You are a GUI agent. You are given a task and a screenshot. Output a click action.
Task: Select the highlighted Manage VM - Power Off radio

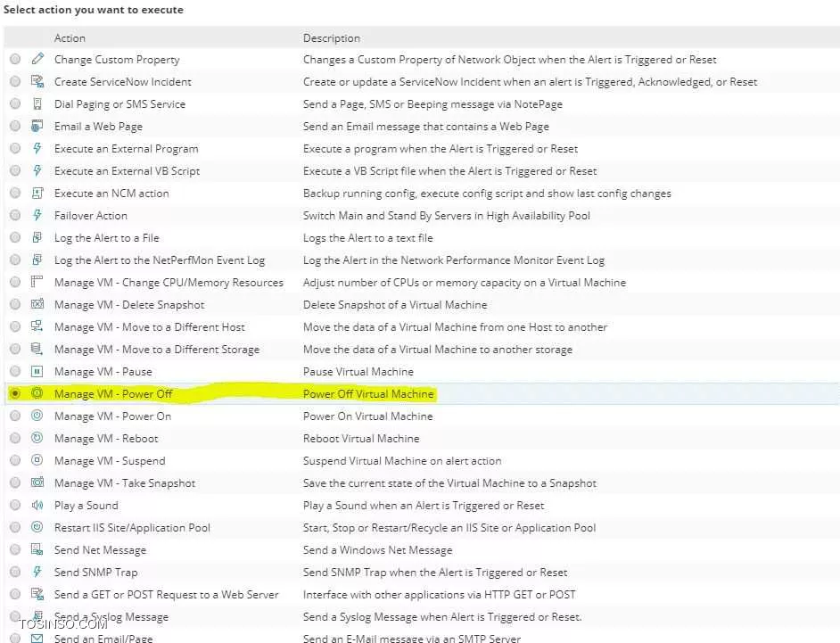(15, 393)
